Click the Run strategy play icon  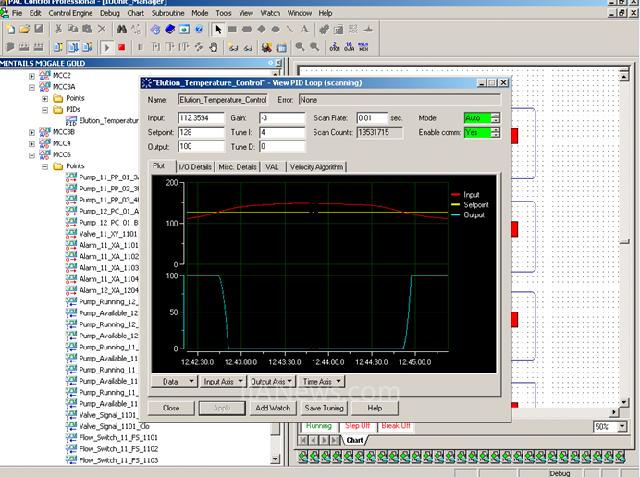[x=106, y=47]
